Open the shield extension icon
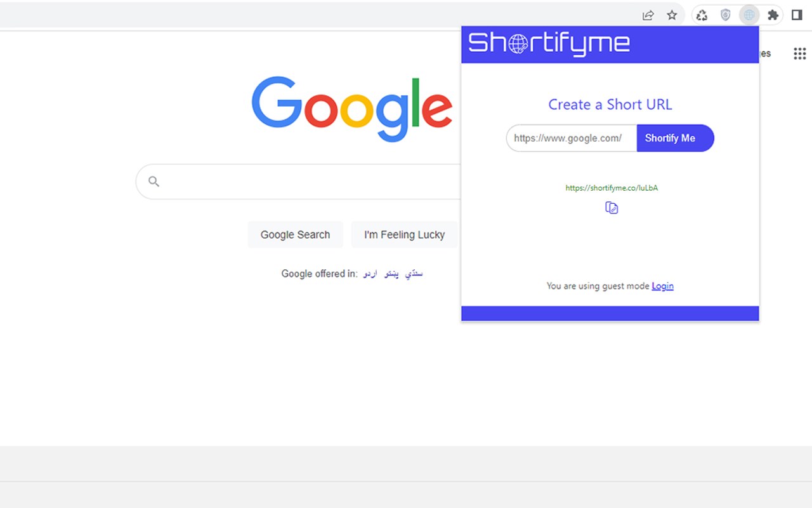 725,15
